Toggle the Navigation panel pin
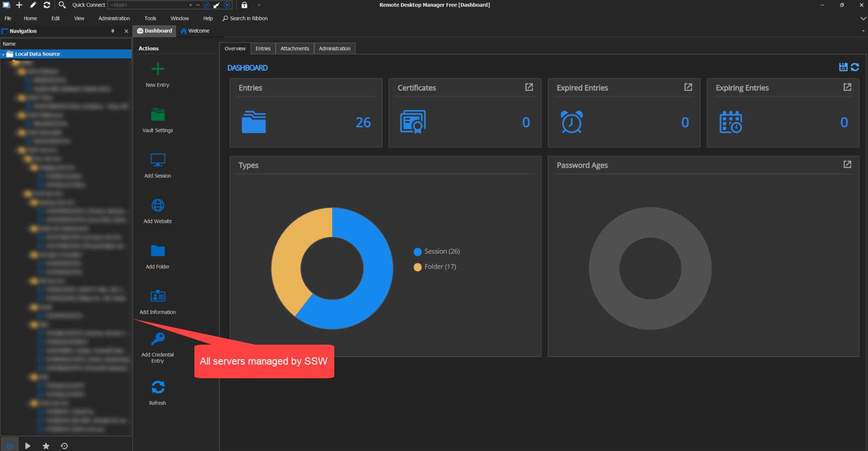 tap(113, 31)
